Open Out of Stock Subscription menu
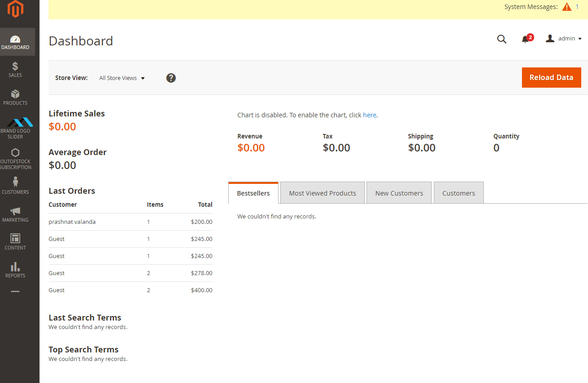588x383 pixels. click(x=15, y=159)
